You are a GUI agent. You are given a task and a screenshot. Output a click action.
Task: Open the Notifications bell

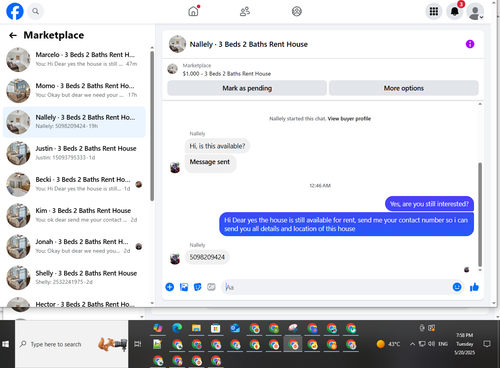[455, 11]
